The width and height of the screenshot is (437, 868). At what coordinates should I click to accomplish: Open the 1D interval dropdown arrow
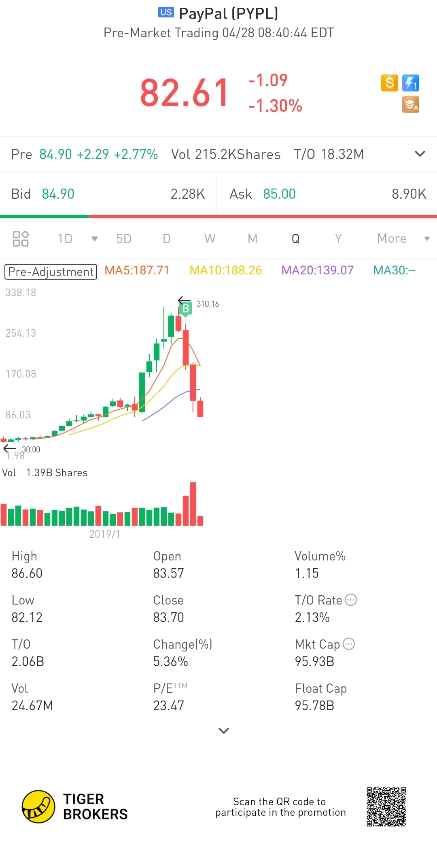coord(95,239)
